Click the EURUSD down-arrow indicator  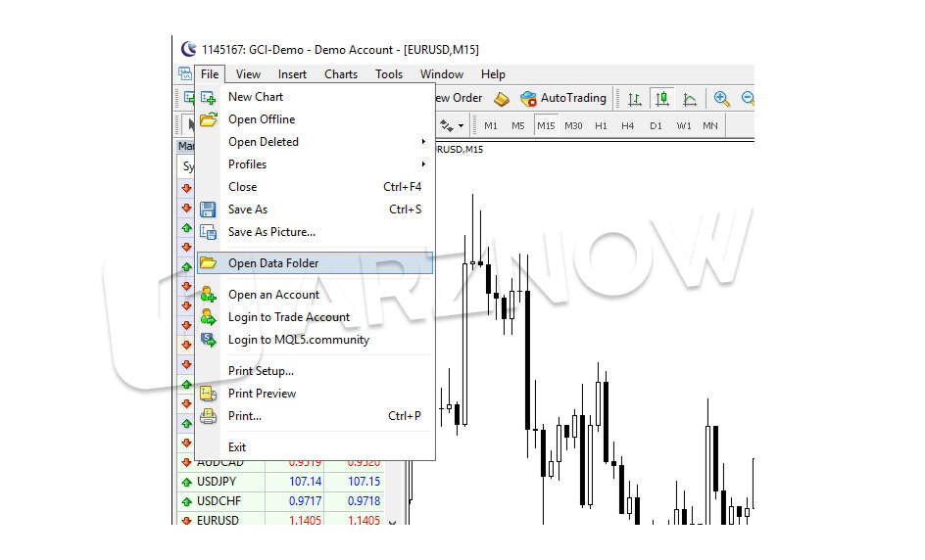click(x=187, y=521)
